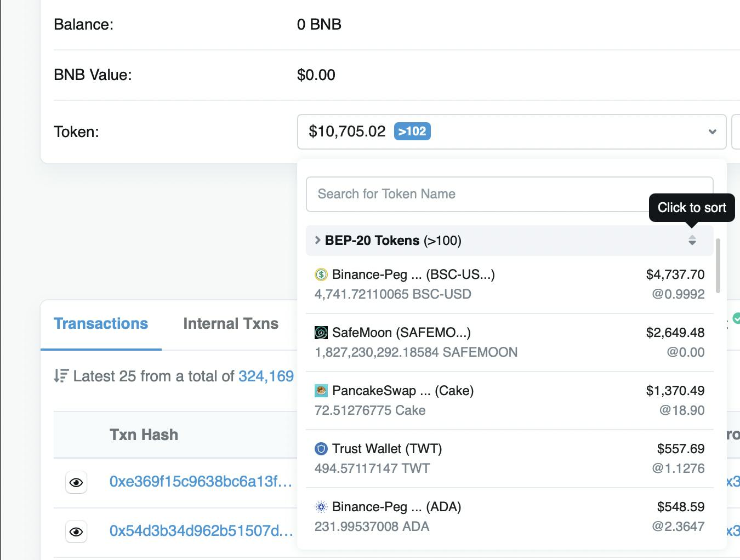The width and height of the screenshot is (740, 560).
Task: Open the PancakeSwap (Cake) token entry
Action: [x=509, y=401]
